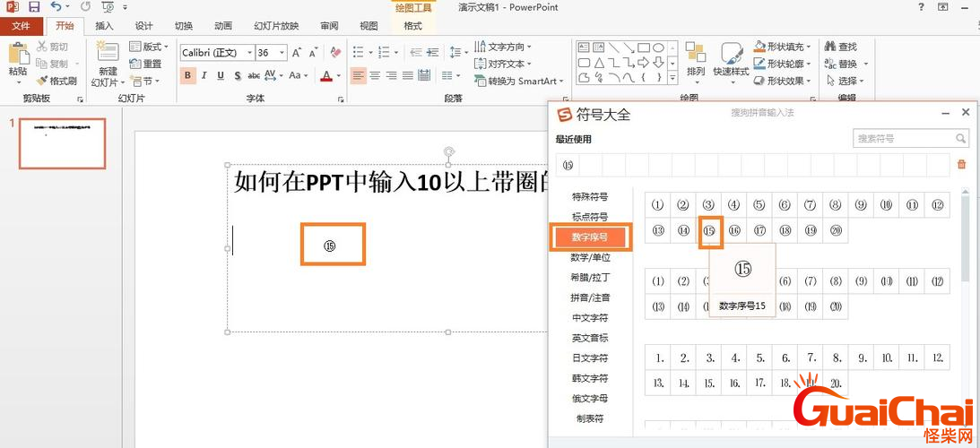
Task: Expand the shapes gallery more arrow
Action: [673, 79]
